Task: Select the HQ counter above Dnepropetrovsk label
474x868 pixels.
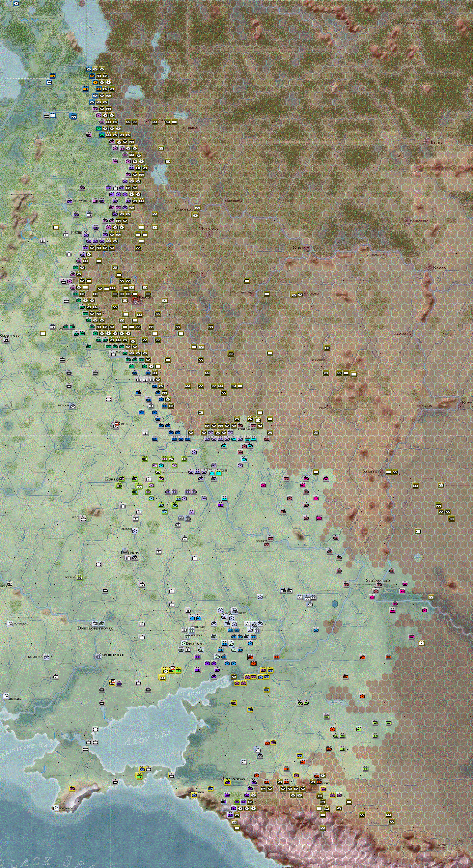Action: (x=102, y=624)
